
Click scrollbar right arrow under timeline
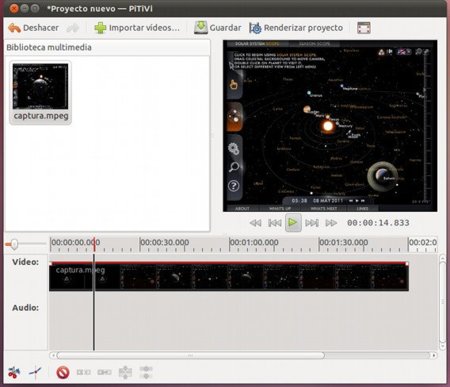tap(434, 355)
